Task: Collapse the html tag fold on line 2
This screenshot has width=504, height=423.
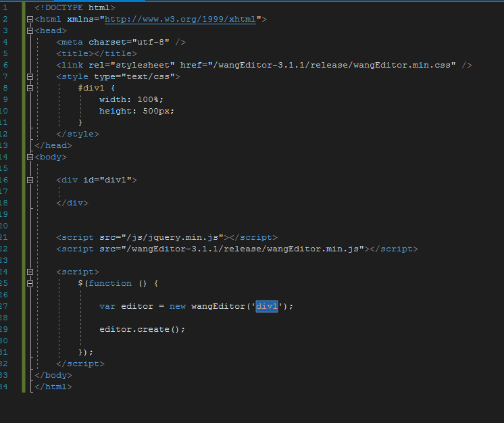Action: pos(30,20)
